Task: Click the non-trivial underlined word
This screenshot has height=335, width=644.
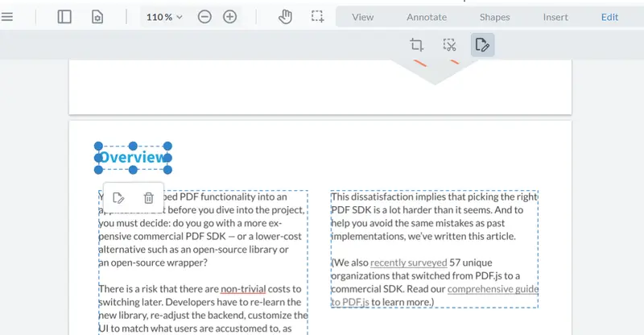Action: pos(243,289)
